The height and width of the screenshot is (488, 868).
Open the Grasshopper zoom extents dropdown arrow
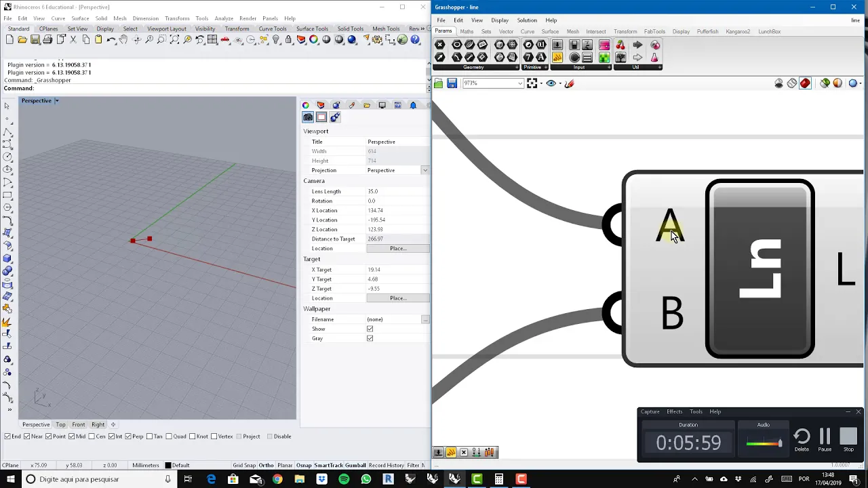coord(540,83)
